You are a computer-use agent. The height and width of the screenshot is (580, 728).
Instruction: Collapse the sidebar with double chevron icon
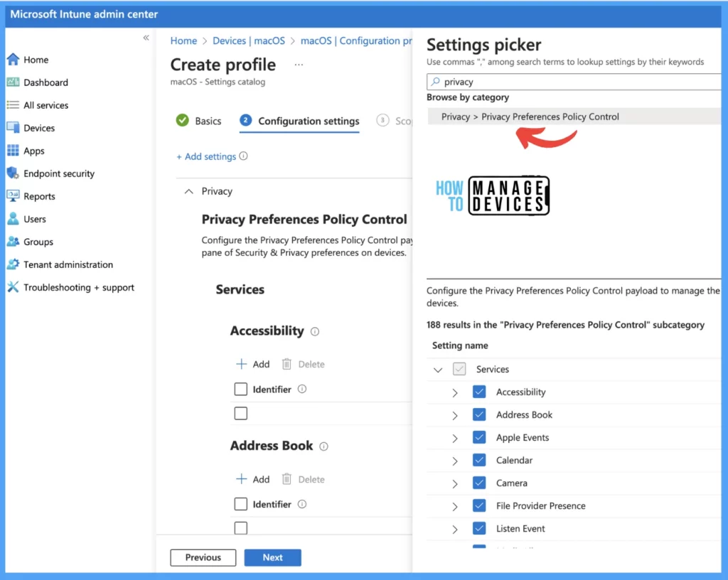146,38
